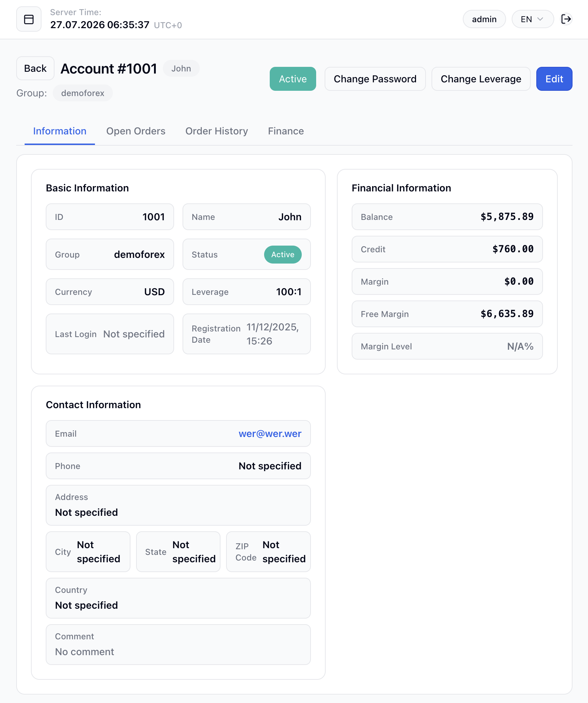Image resolution: width=588 pixels, height=703 pixels.
Task: Click the John name badge in header
Action: [181, 69]
